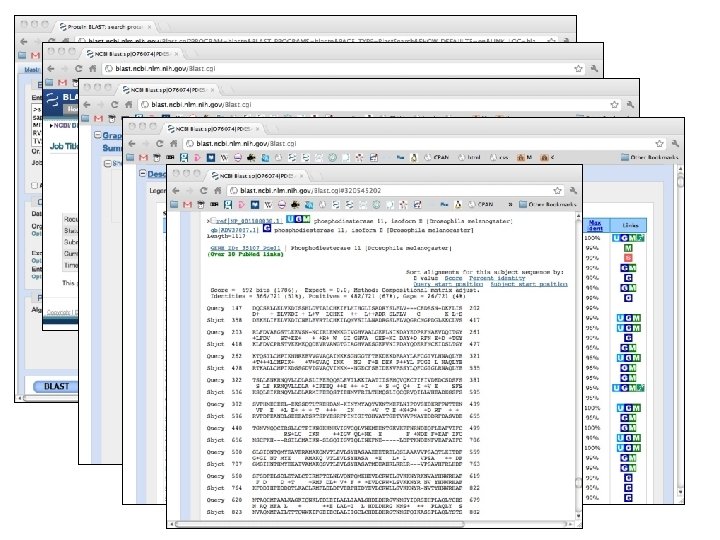Select the NCBI Blast tab in the job title window
Image resolution: width=720 pixels, height=540 pixels.
pyautogui.click(x=132, y=54)
